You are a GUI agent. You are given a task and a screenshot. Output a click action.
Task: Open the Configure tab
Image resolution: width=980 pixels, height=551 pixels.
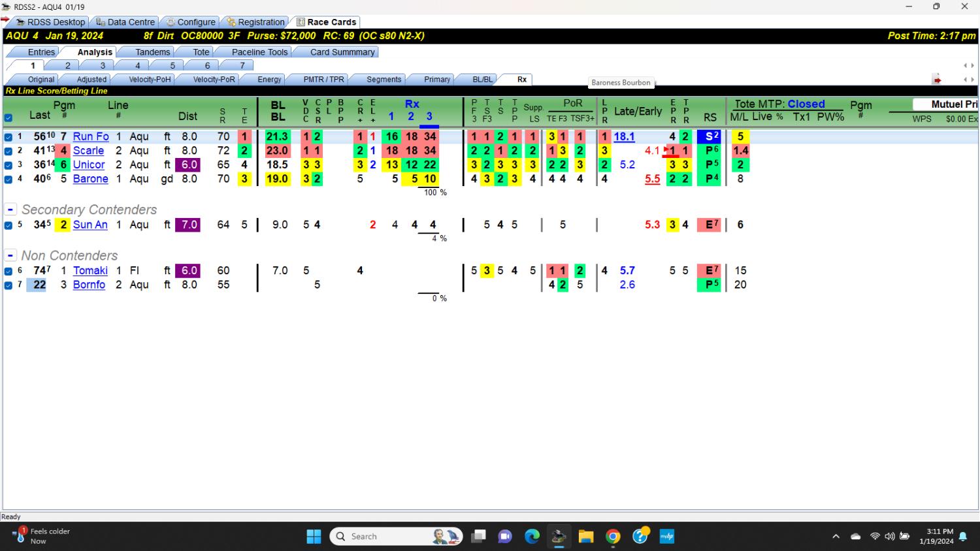[x=191, y=22]
